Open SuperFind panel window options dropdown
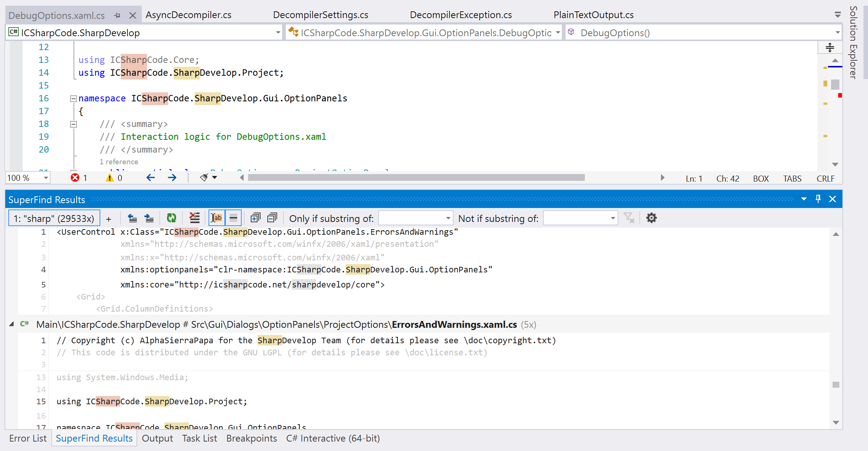The image size is (868, 451). click(804, 199)
